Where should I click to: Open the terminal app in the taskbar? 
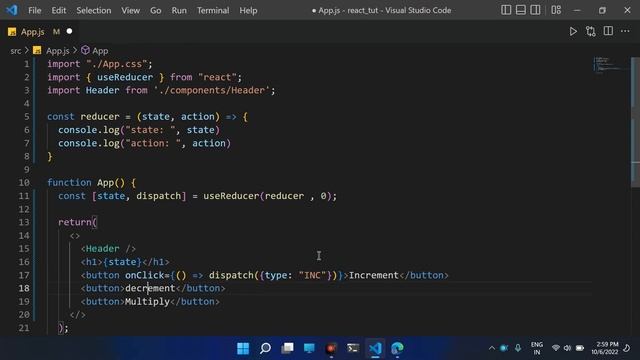click(x=353, y=348)
